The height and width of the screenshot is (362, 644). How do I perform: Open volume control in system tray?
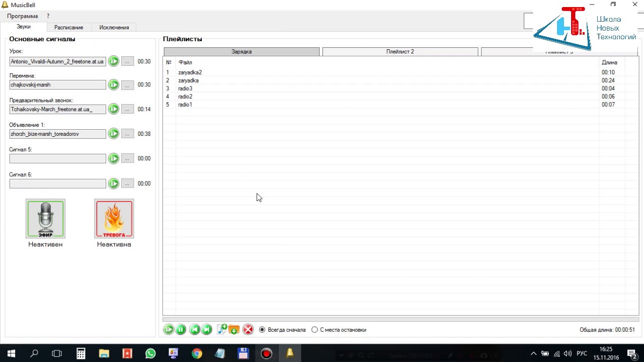coord(568,353)
